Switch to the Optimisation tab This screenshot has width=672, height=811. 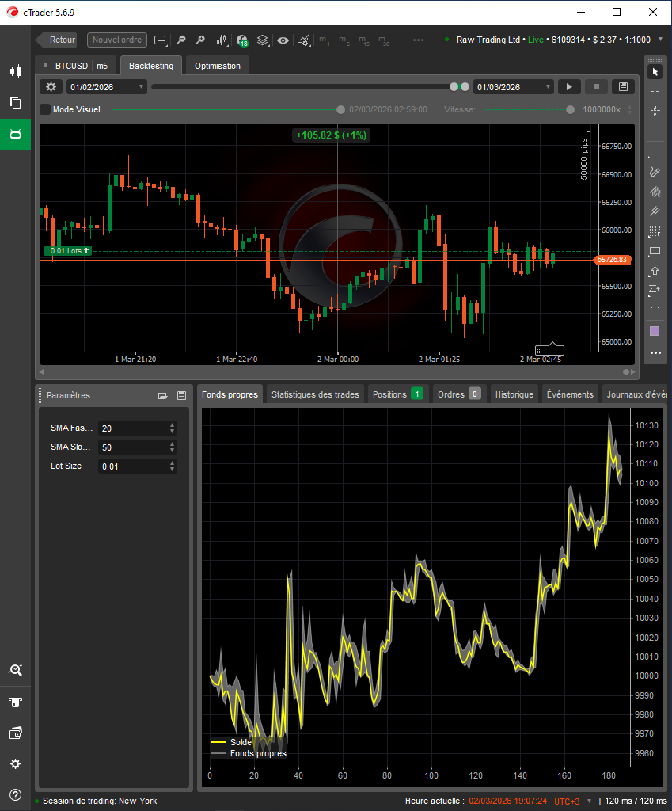(x=217, y=67)
